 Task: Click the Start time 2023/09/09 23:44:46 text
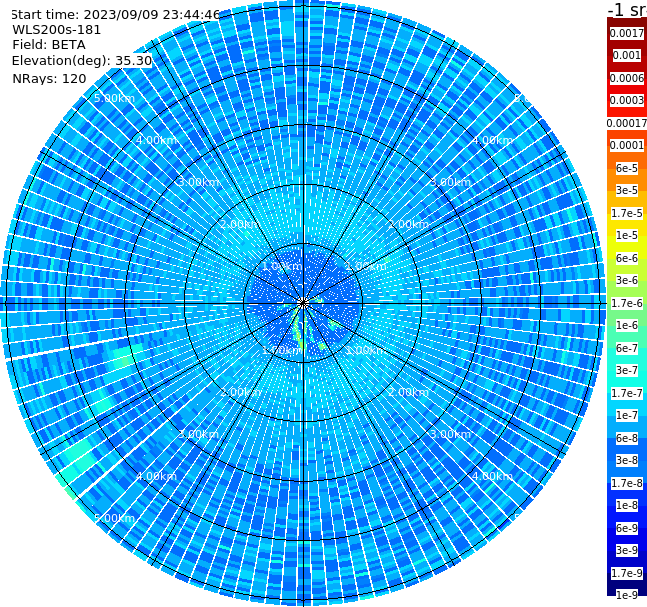tap(115, 15)
